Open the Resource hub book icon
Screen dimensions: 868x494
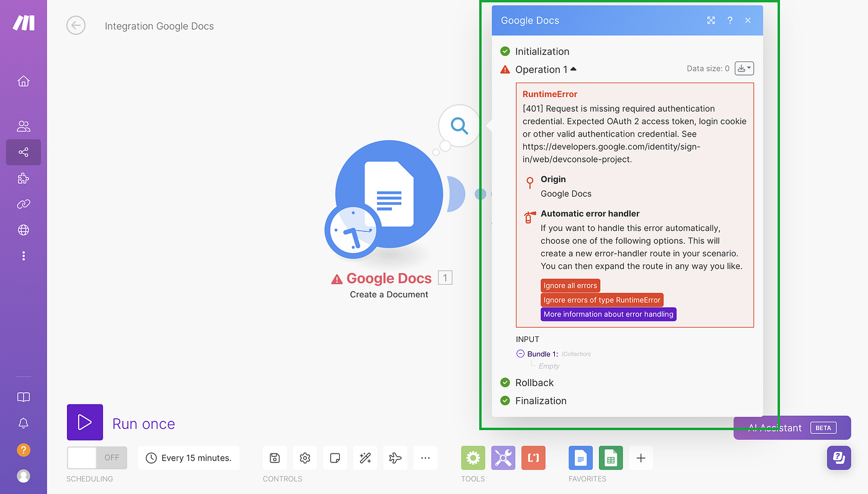click(24, 397)
